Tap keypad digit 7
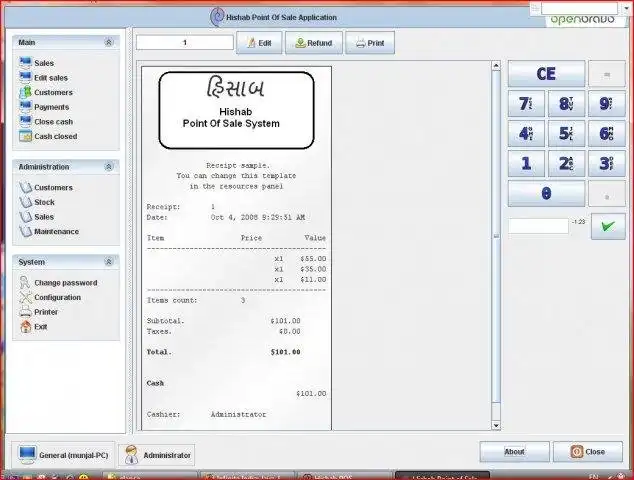 click(x=526, y=104)
